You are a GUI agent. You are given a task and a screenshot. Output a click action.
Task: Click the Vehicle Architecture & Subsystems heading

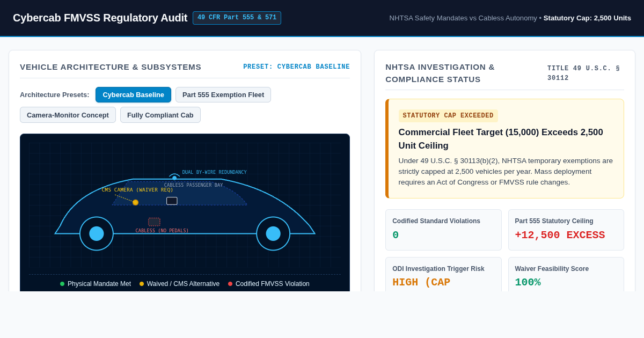click(111, 67)
